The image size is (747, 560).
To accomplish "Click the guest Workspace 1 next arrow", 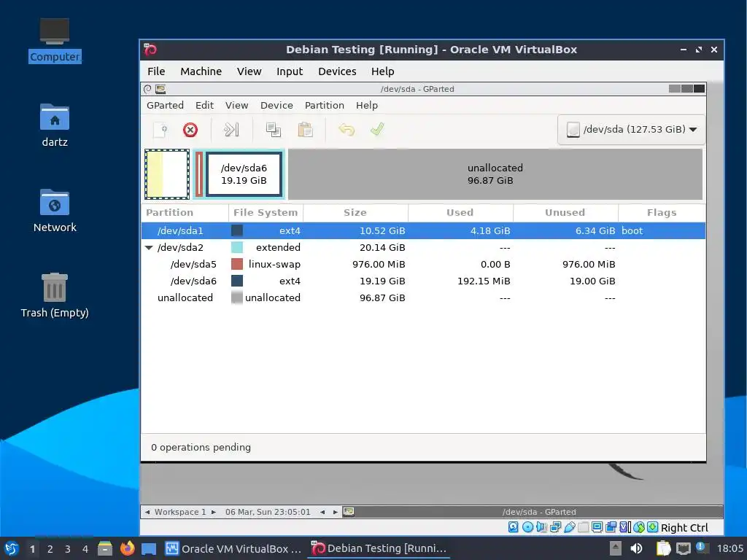I will tap(214, 513).
